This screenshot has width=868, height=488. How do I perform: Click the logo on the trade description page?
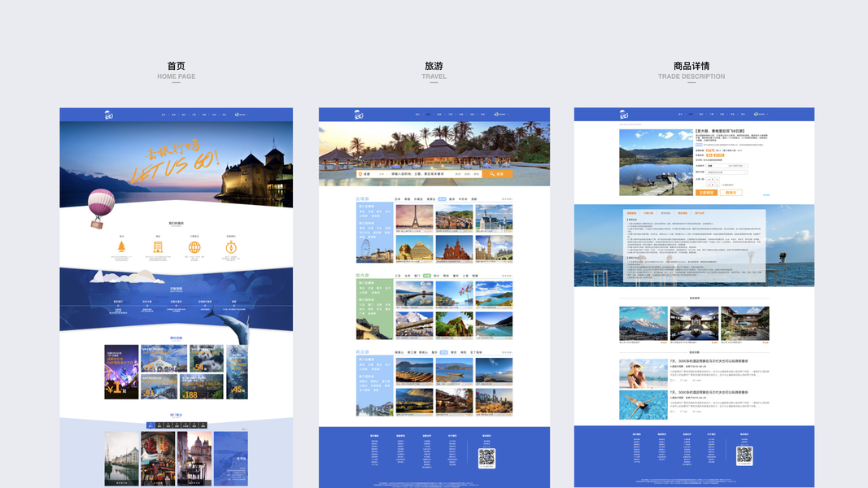[624, 115]
